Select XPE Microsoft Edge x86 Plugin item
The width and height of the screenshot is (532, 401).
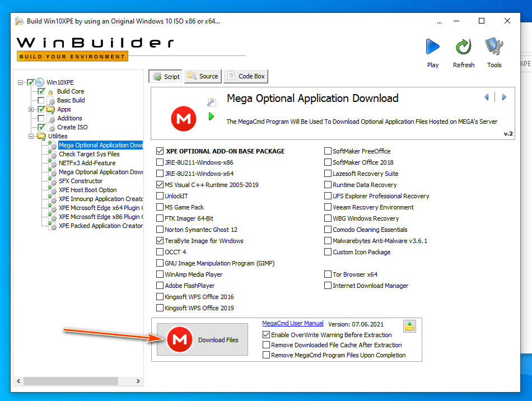[x=101, y=217]
